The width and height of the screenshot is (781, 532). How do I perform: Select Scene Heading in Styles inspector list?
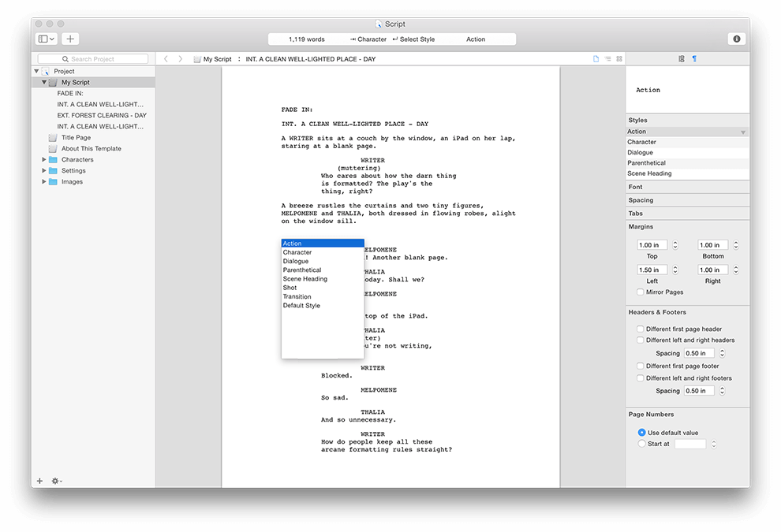687,173
